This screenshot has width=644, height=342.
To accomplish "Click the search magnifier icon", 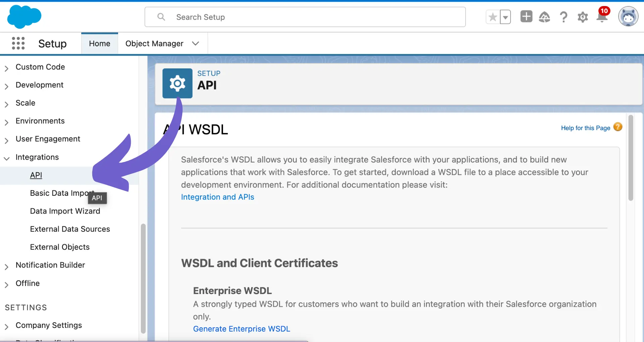I will point(161,17).
